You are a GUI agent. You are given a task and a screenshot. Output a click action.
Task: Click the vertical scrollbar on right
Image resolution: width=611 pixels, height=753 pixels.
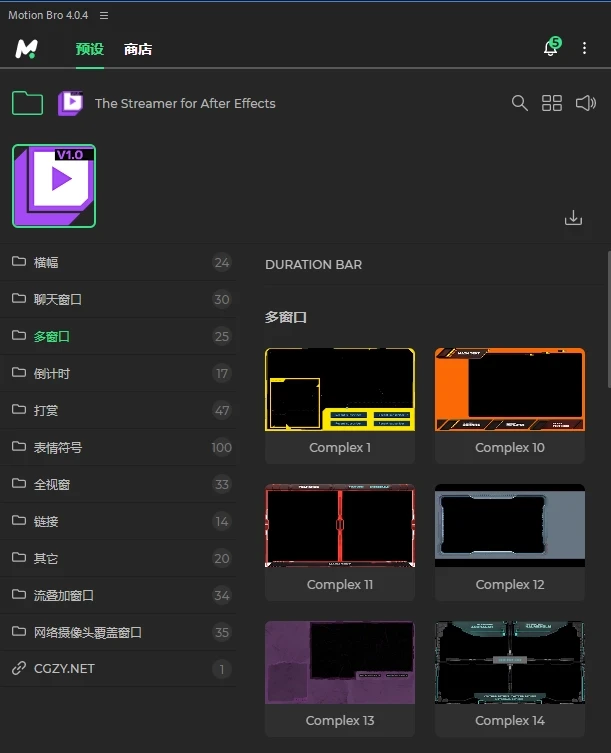tap(607, 320)
